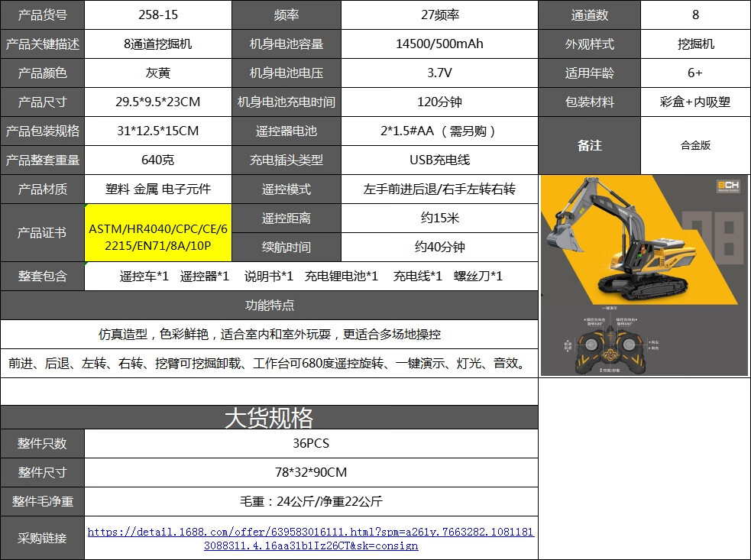Select the USB充电线 plug type cell
Screen dimensions: 751x560
pyautogui.click(x=440, y=160)
